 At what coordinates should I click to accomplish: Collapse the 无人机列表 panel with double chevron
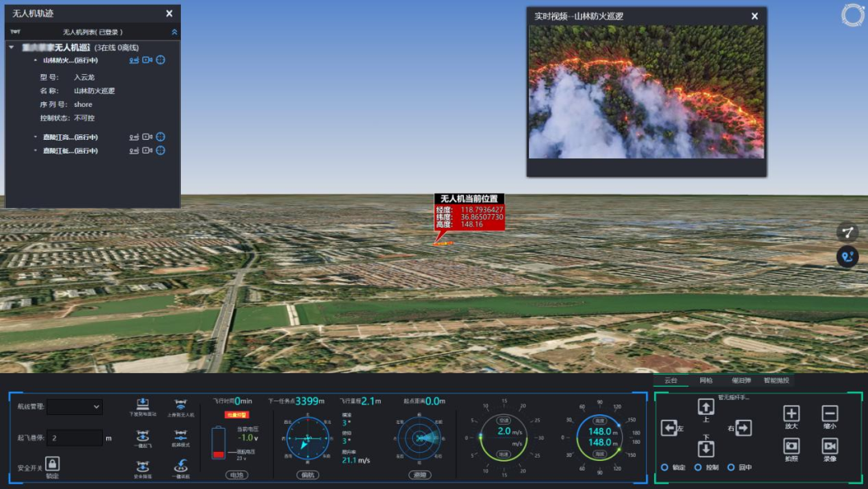(174, 32)
